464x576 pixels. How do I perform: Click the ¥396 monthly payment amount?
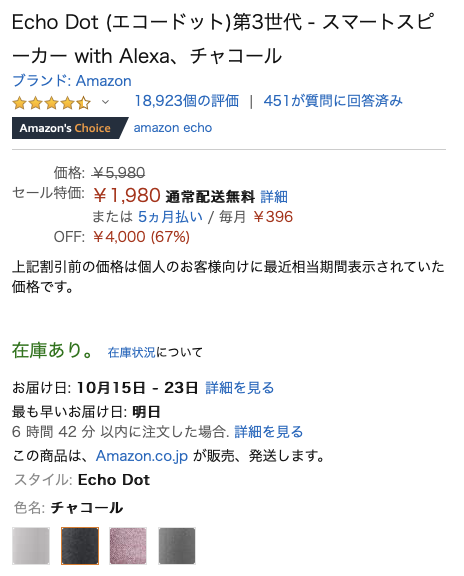pyautogui.click(x=273, y=217)
